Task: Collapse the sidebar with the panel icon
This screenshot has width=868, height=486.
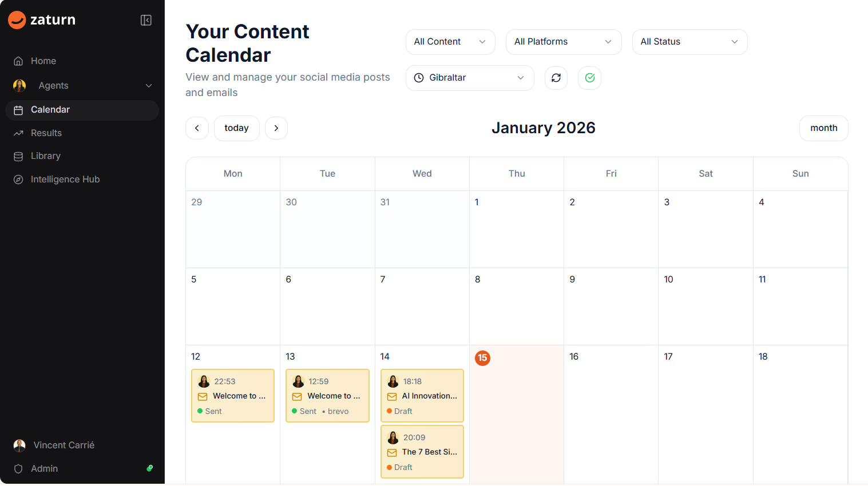Action: tap(146, 20)
